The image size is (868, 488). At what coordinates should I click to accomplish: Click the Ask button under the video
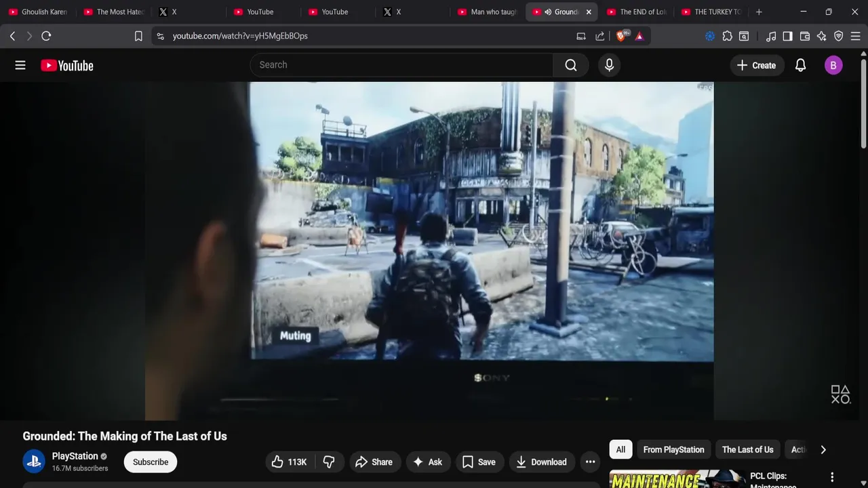[428, 462]
